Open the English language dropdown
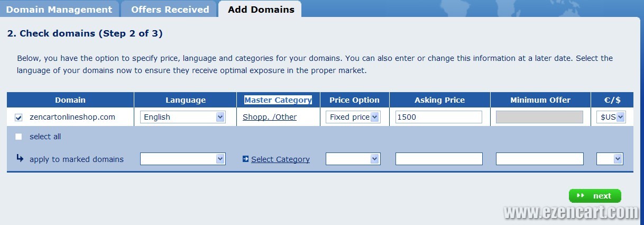 pyautogui.click(x=182, y=117)
